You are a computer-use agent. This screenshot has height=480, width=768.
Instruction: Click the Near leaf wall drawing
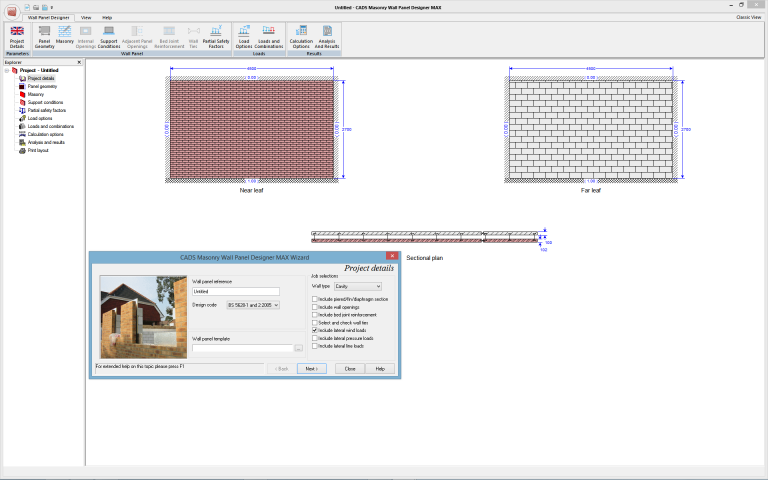(x=252, y=129)
